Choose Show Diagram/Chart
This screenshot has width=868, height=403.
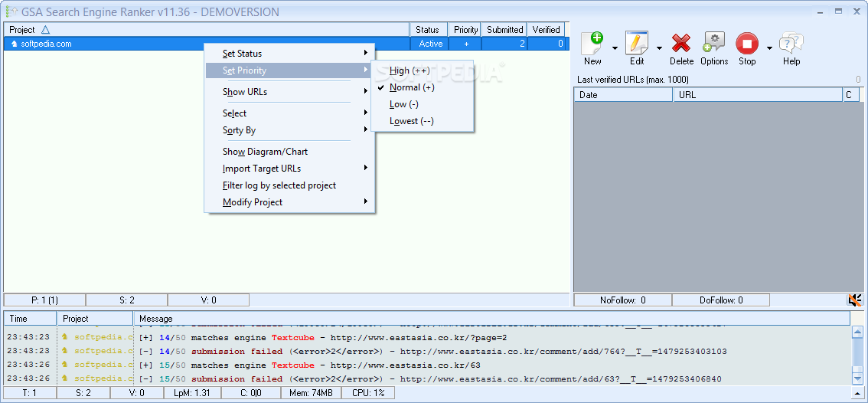(290, 152)
